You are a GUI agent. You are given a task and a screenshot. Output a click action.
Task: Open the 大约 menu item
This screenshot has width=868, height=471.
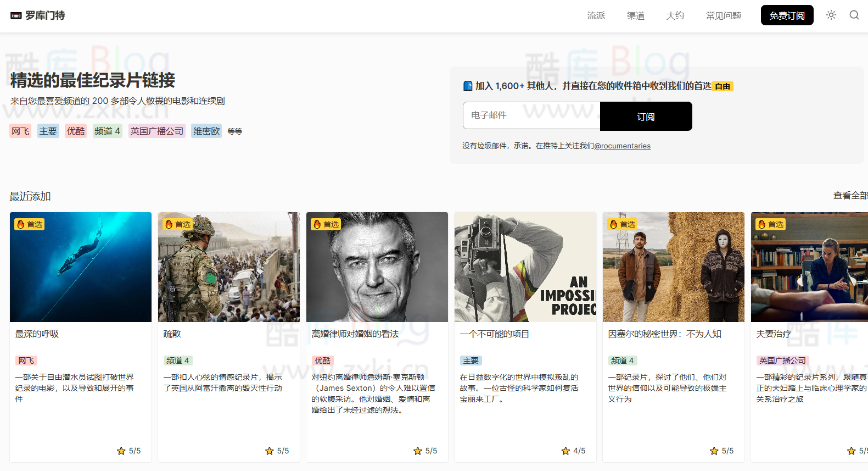click(x=675, y=15)
